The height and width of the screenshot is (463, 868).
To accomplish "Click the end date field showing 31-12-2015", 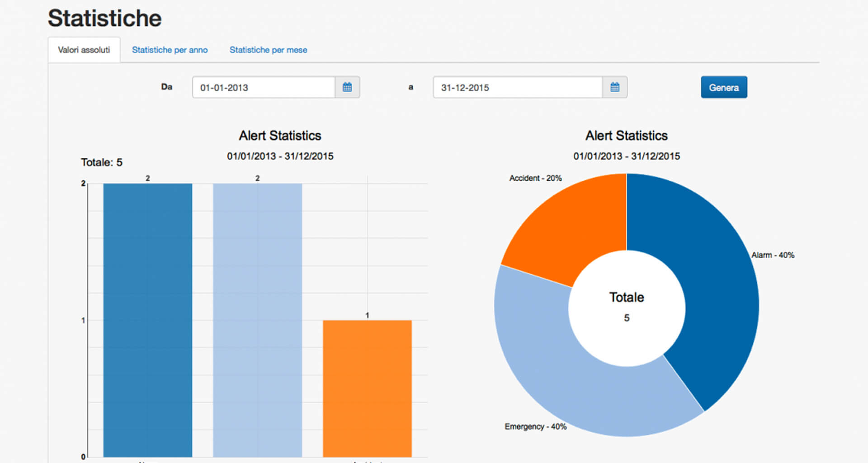I will pos(515,87).
